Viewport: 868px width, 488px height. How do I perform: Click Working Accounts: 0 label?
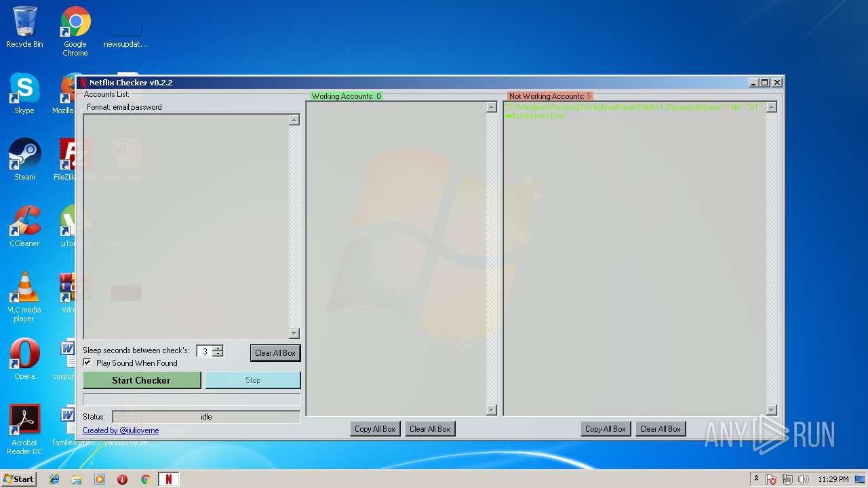coord(346,96)
